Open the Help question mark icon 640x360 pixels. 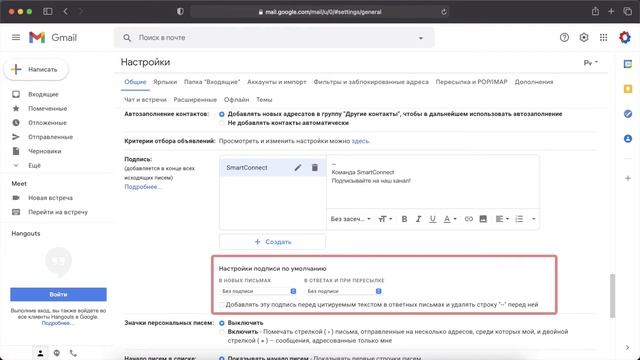(x=564, y=38)
